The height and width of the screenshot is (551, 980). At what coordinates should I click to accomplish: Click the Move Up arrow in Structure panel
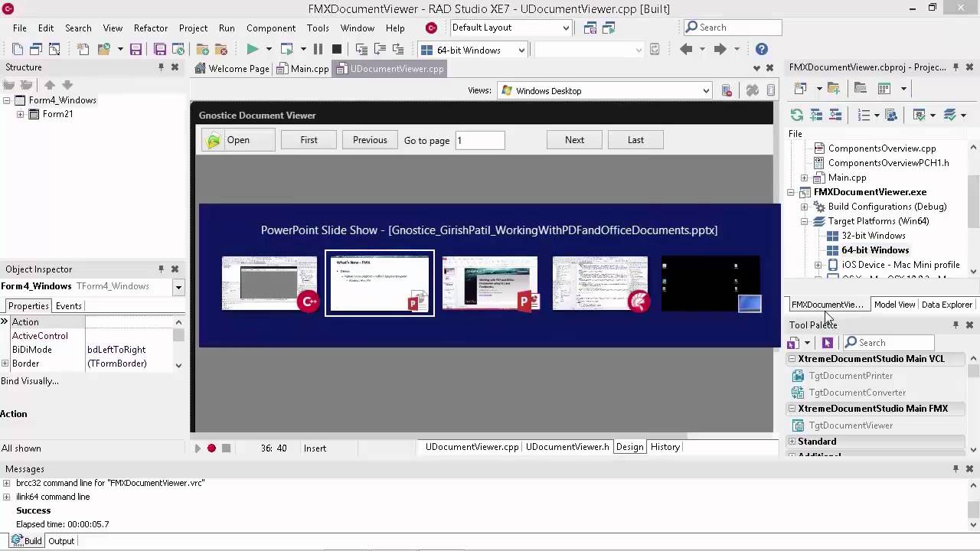[x=50, y=85]
